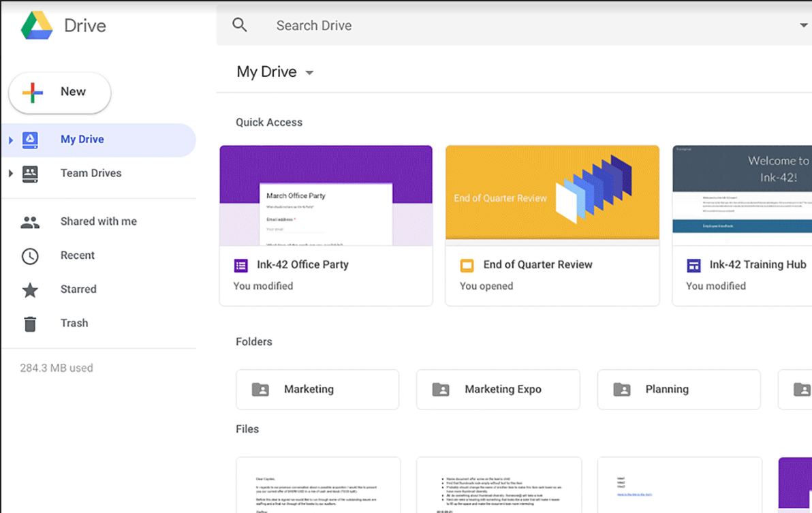The height and width of the screenshot is (513, 812).
Task: Select My Drive in the sidebar
Action: click(82, 139)
